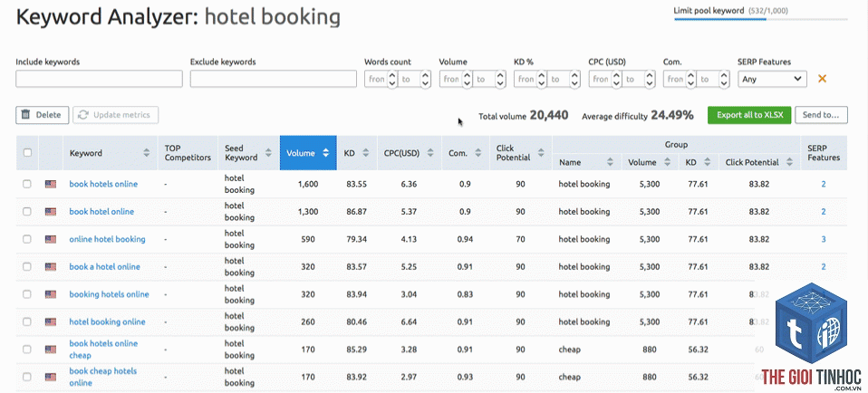Sort by Group Name arrows
This screenshot has height=393, width=868.
click(x=610, y=162)
